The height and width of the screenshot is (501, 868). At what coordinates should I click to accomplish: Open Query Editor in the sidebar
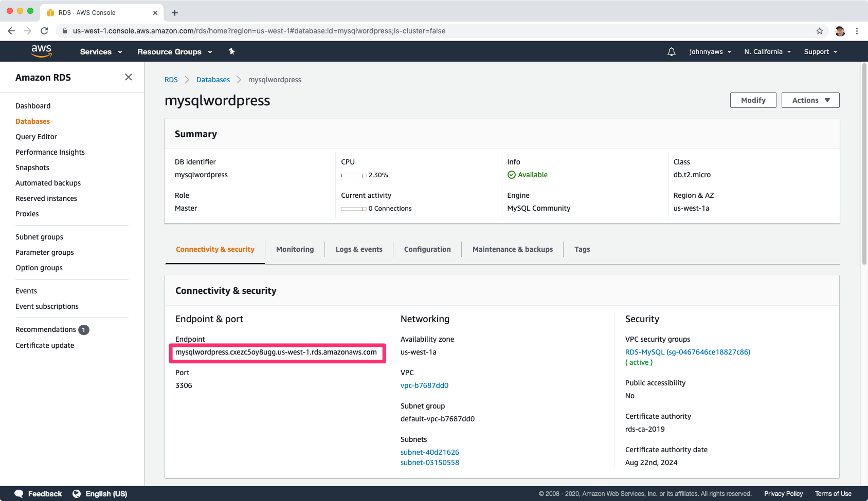tap(36, 137)
